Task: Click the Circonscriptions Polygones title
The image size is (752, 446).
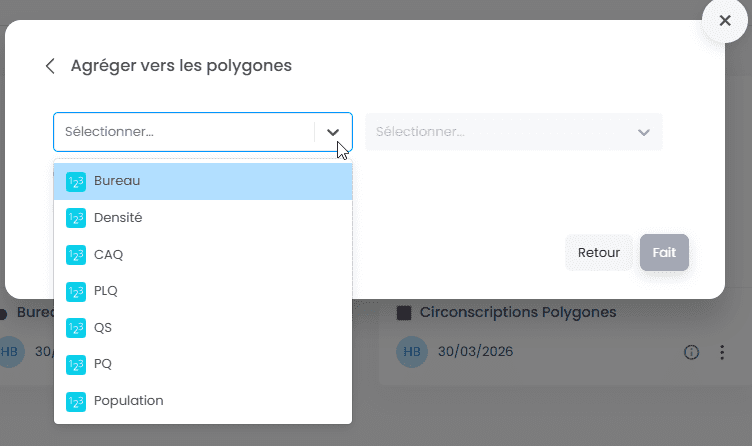Action: point(518,313)
